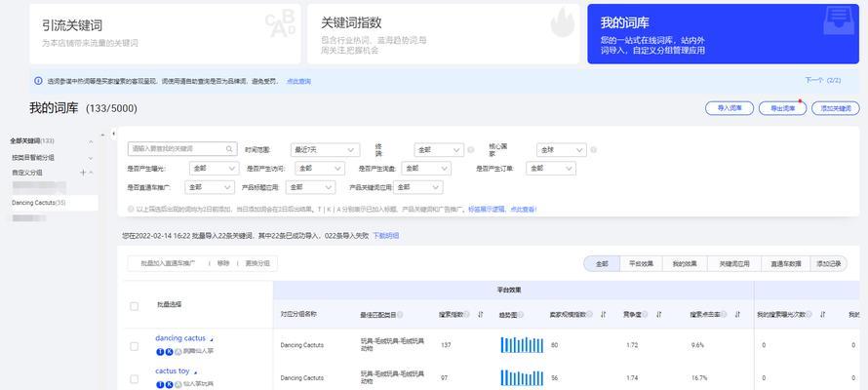This screenshot has width=868, height=390.
Task: Click help icon beside 竞争度 header
Action: (x=645, y=314)
